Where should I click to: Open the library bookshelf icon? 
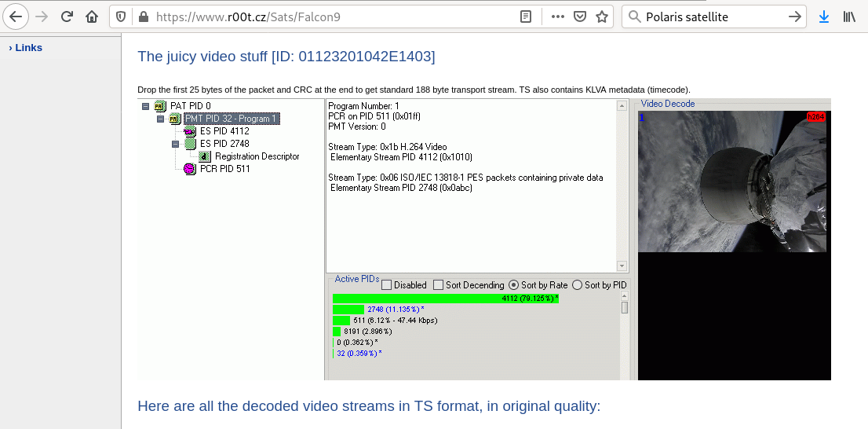pos(849,16)
